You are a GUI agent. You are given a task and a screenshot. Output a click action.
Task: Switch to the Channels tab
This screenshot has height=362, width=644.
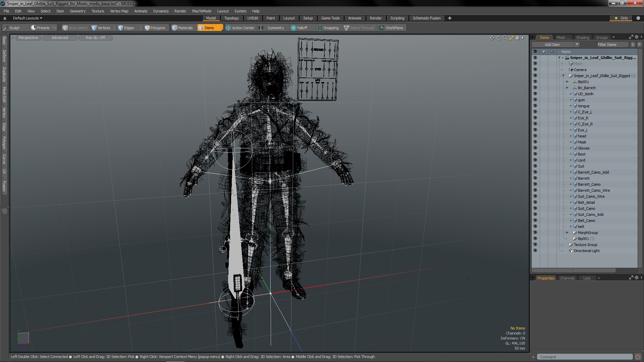pyautogui.click(x=567, y=278)
